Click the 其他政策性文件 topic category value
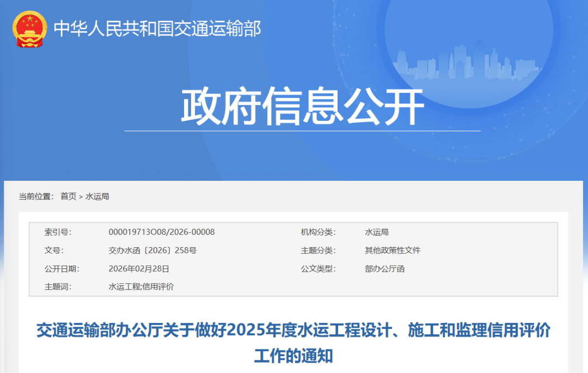The height and width of the screenshot is (373, 588). 393,250
